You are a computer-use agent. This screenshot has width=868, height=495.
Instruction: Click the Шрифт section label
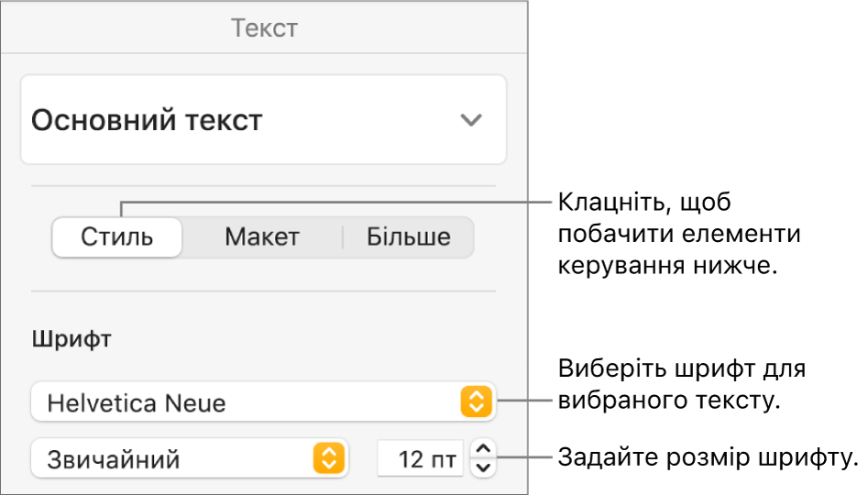[71, 338]
